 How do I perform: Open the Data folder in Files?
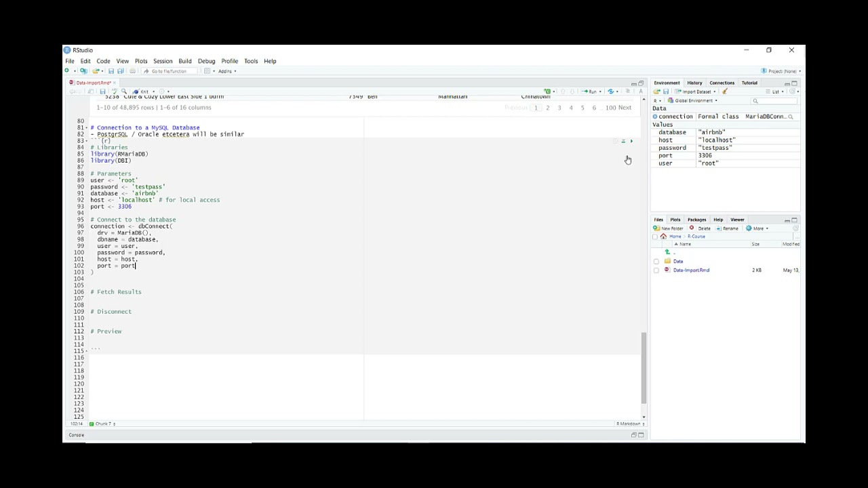[678, 262]
